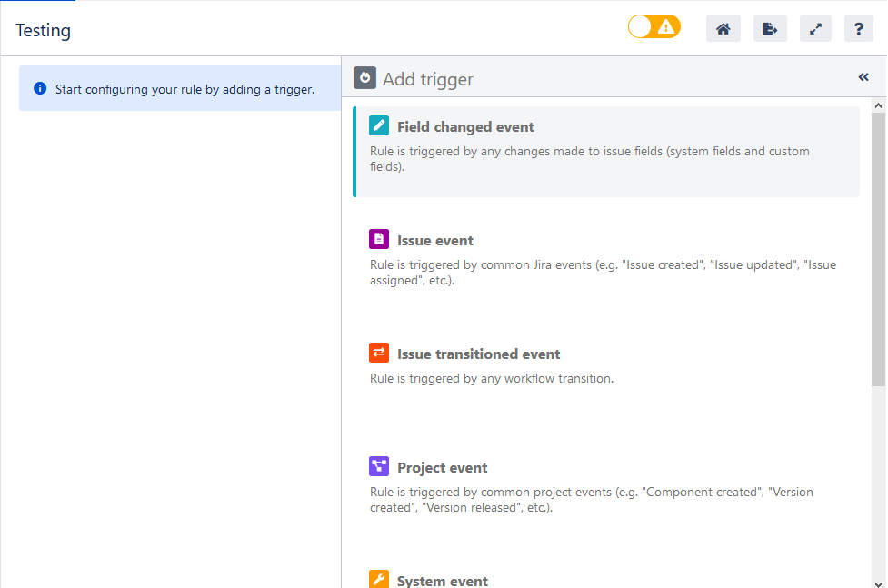Choose the Project event title
The image size is (888, 588).
coord(442,468)
